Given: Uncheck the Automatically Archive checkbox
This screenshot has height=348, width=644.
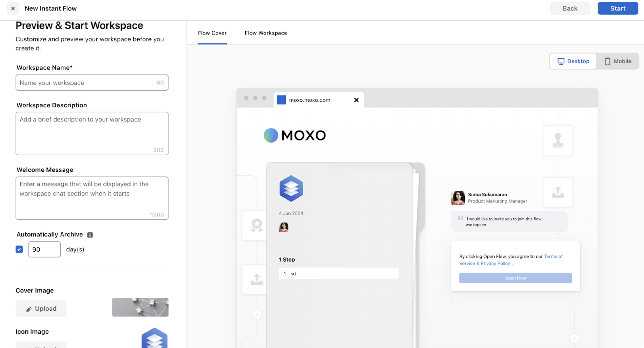Looking at the screenshot, I should 19,249.
